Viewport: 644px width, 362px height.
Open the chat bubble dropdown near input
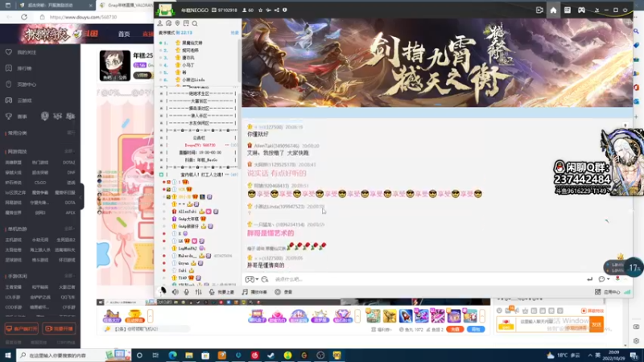tap(603, 279)
